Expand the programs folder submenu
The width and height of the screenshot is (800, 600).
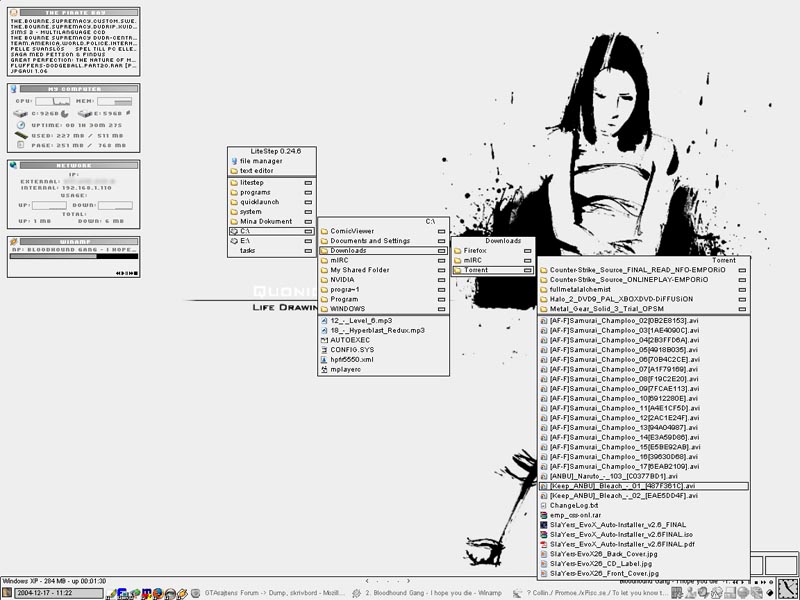tap(308, 192)
